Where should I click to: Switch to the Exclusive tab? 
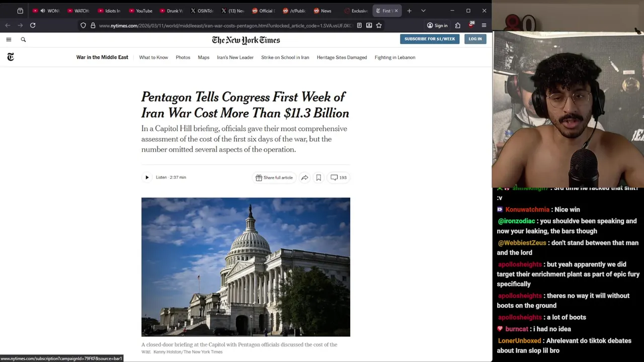(356, 11)
